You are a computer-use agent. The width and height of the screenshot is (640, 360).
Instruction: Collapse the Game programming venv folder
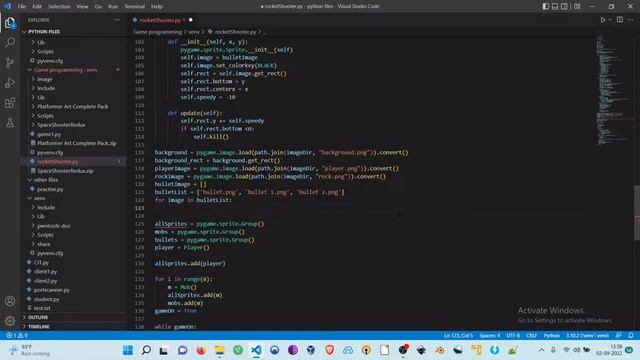click(73, 70)
